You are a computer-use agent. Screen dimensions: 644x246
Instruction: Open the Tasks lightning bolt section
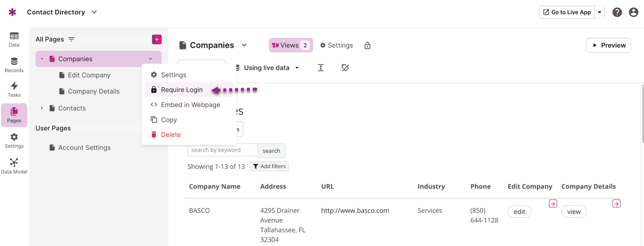pyautogui.click(x=14, y=89)
